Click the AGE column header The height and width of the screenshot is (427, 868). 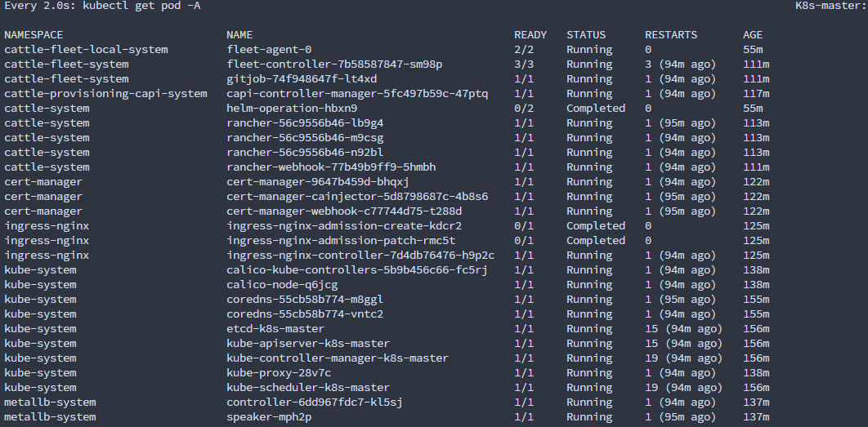[753, 35]
